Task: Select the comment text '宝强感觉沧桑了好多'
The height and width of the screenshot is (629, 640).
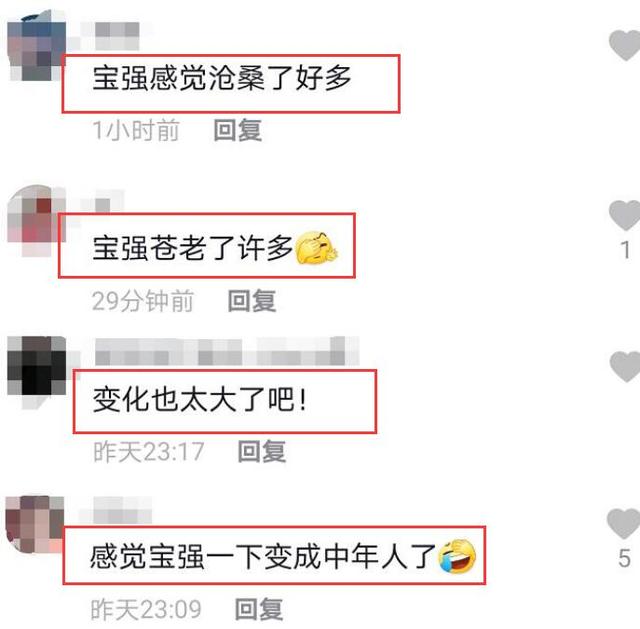Action: coord(222,78)
